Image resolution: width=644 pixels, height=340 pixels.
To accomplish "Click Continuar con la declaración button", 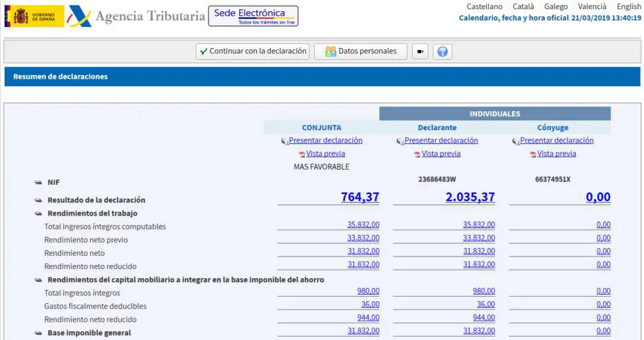I will coord(252,51).
